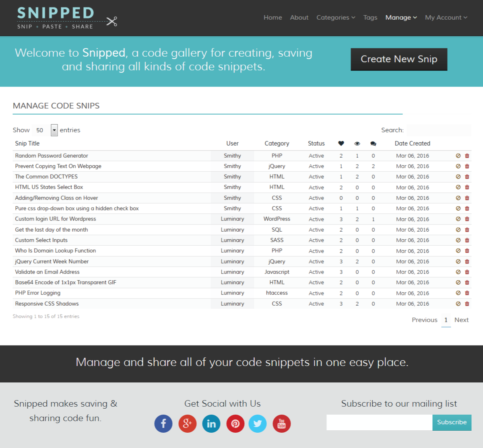Viewport: 483px width, 448px height.
Task: Click the comments bubble column header icon
Action: pyautogui.click(x=373, y=143)
